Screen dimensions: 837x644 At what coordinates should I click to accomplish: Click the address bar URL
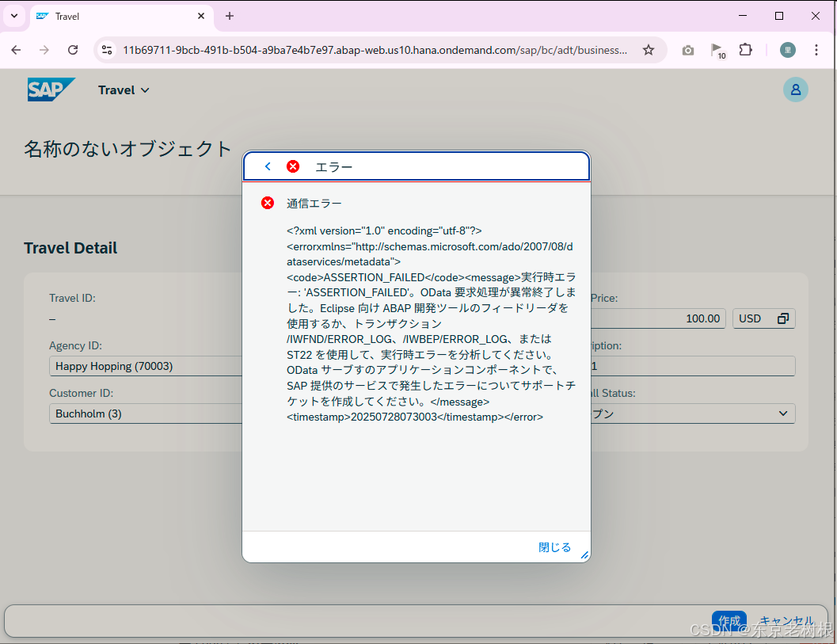(x=375, y=50)
